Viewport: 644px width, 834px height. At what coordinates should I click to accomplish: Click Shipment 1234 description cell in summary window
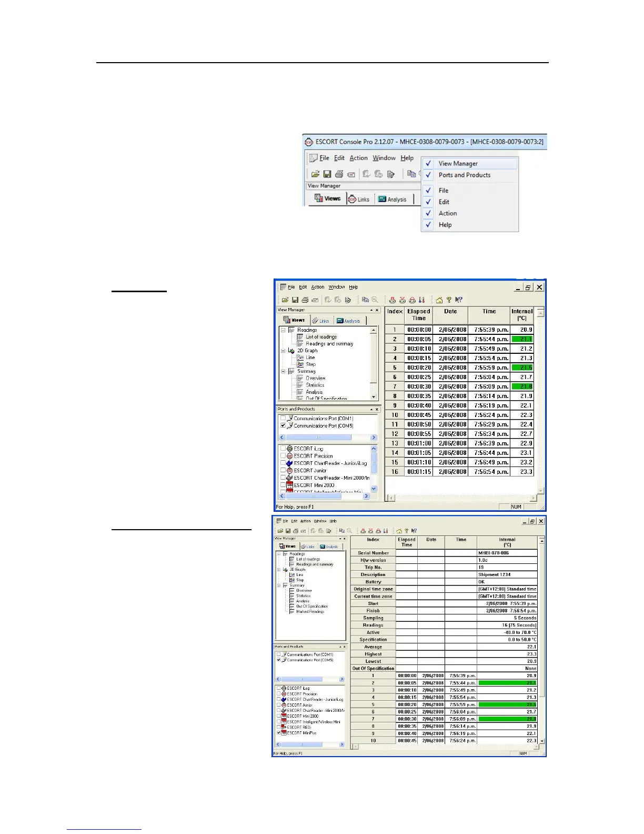tap(507, 575)
